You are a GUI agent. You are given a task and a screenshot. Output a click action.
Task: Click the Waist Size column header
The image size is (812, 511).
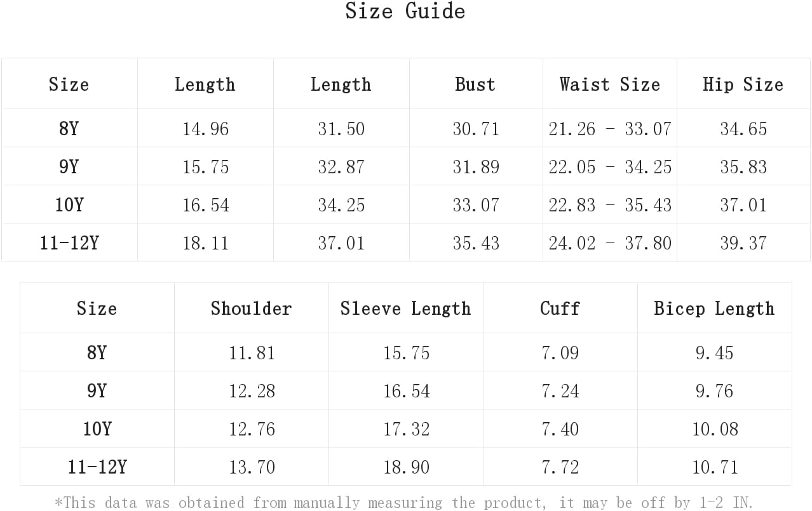click(609, 84)
